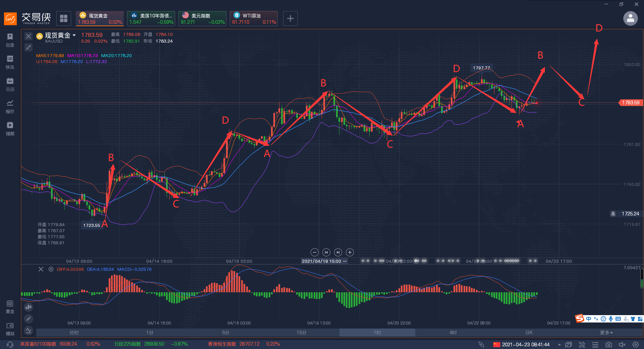Viewport: 644px width, 349px height.
Task: Click the expand chart arrows icon
Action: (29, 47)
